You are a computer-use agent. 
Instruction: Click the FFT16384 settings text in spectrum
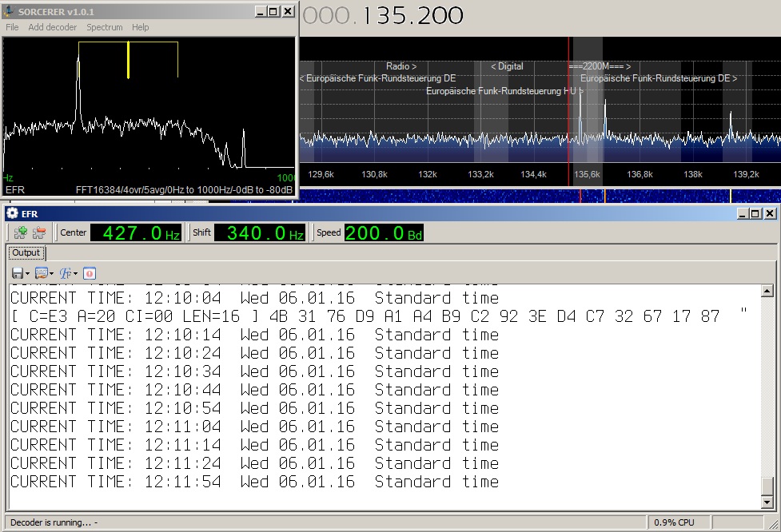coord(184,189)
